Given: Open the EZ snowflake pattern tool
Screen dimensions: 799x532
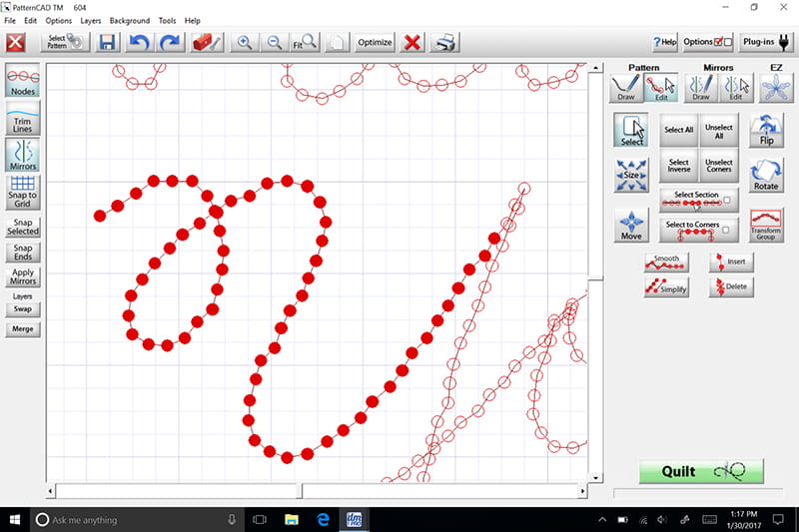Looking at the screenshot, I should tap(771, 89).
